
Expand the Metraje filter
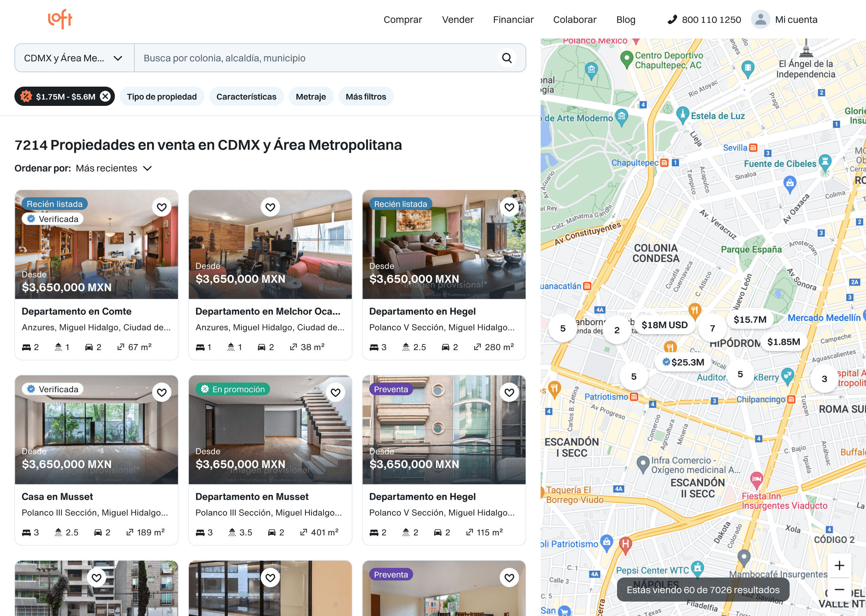tap(311, 97)
